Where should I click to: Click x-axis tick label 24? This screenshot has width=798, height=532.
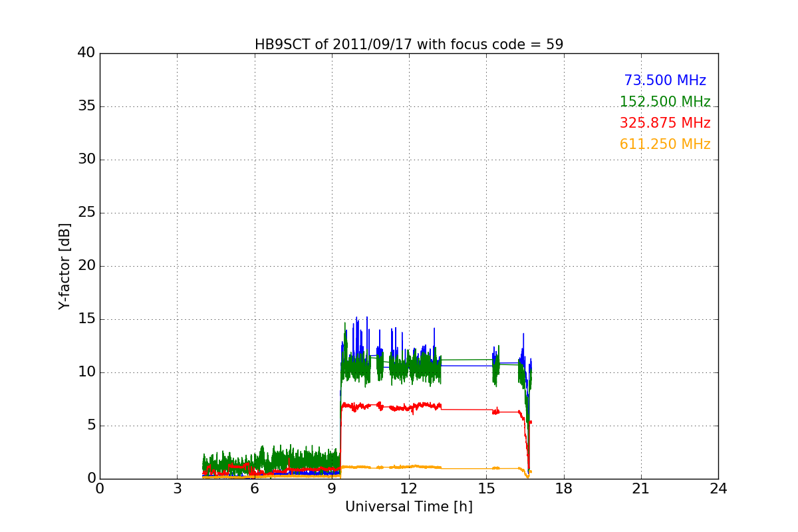pos(718,489)
